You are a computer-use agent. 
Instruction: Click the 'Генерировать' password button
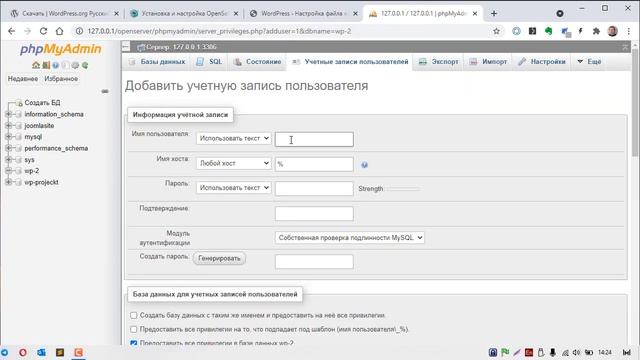coord(219,258)
